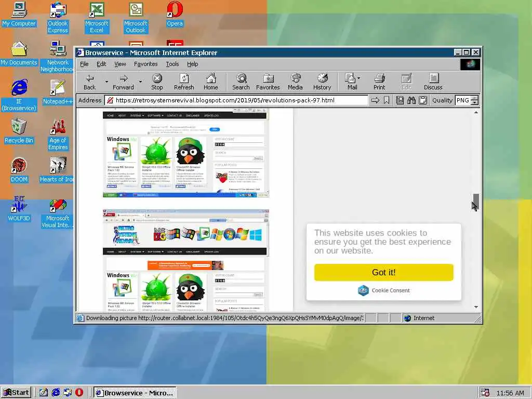532x399 pixels.
Task: Open the File menu
Action: 84,64
